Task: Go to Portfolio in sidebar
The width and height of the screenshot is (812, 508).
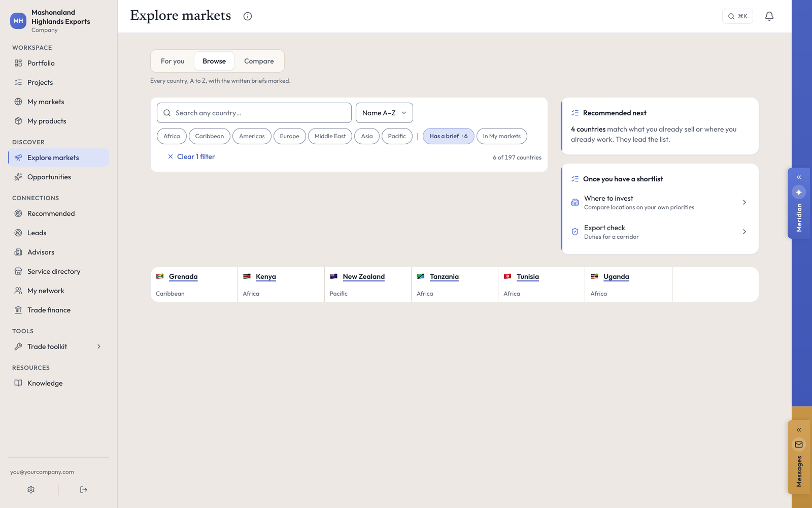Action: point(58,63)
